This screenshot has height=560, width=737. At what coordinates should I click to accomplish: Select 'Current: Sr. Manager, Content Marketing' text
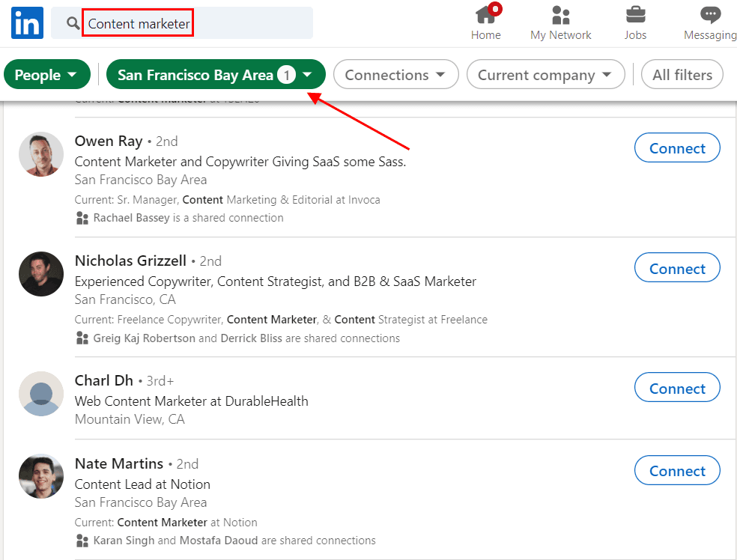[x=227, y=200]
